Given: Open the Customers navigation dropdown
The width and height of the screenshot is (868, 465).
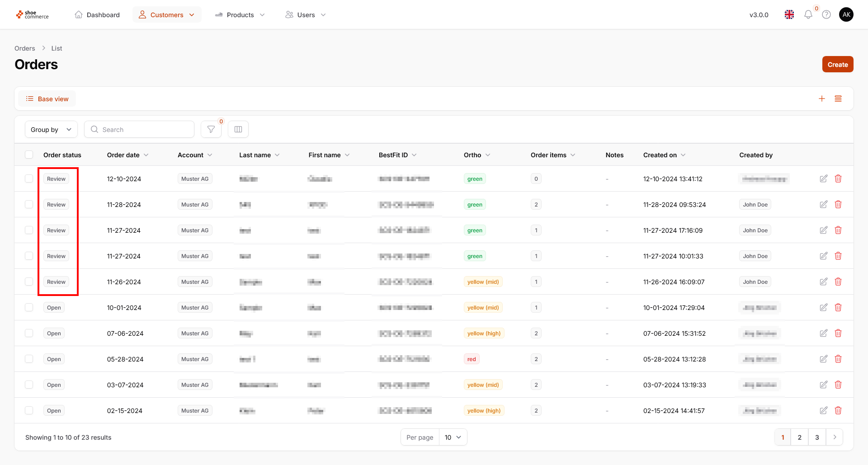Looking at the screenshot, I should click(x=167, y=15).
